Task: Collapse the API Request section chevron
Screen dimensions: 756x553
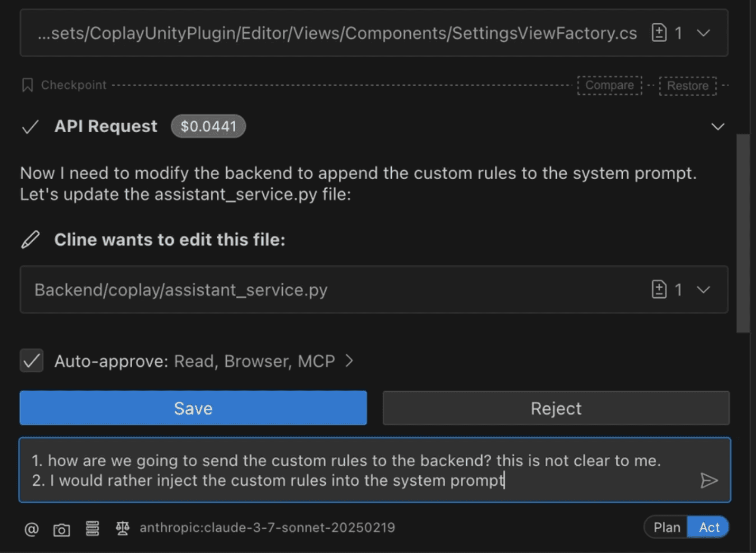Action: [717, 126]
